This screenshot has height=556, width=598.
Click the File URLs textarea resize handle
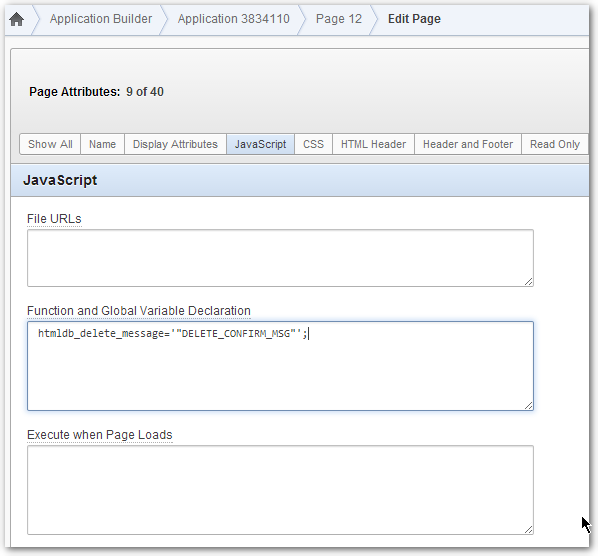click(x=529, y=282)
